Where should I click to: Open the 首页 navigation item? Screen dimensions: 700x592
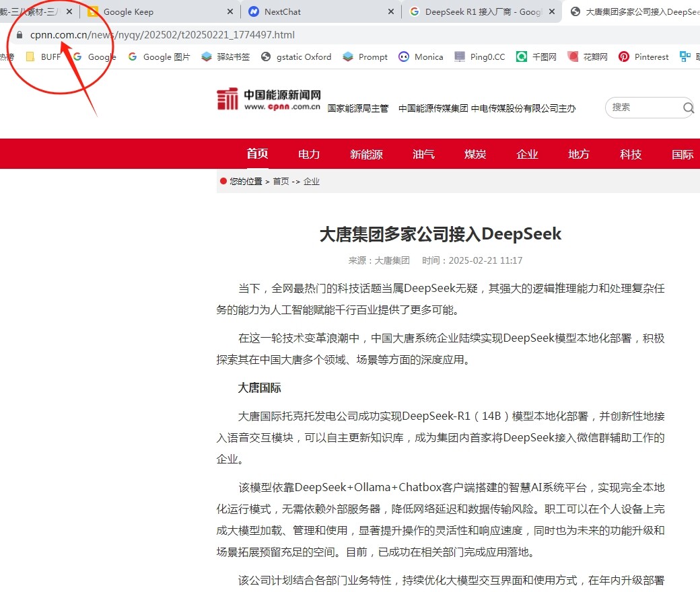click(x=258, y=154)
